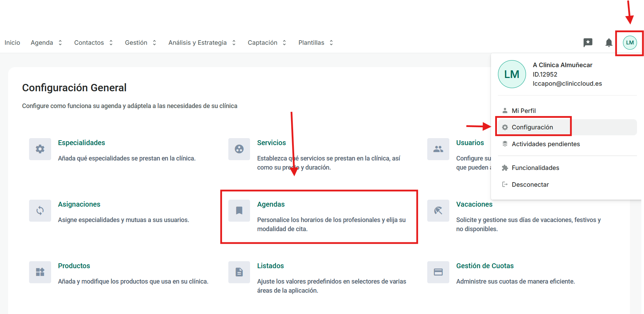Click the Usuarios people icon

(438, 149)
